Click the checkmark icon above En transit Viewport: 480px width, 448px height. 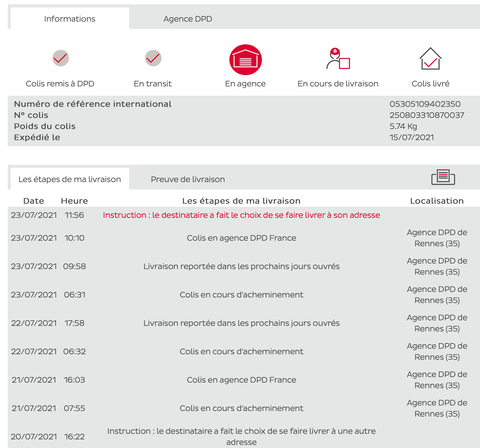[153, 58]
